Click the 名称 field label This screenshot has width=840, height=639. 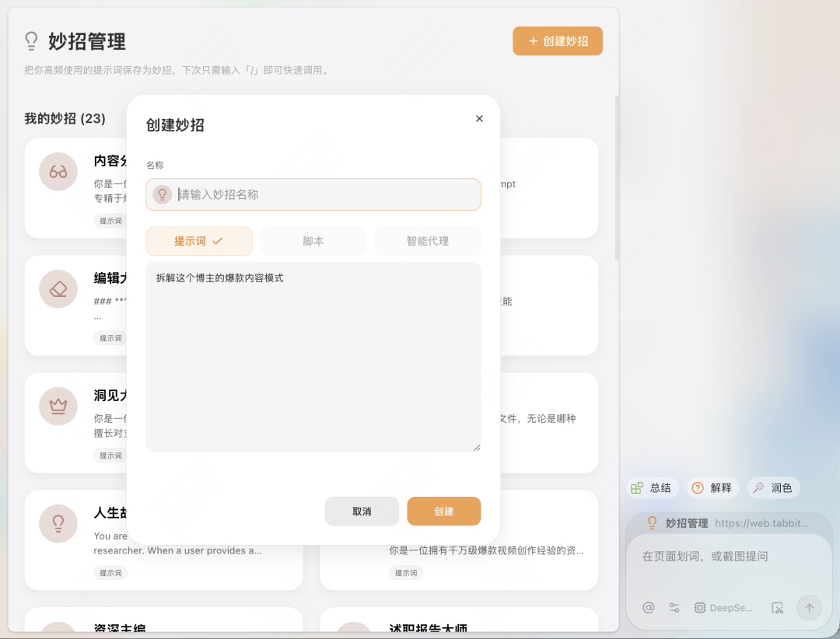155,165
